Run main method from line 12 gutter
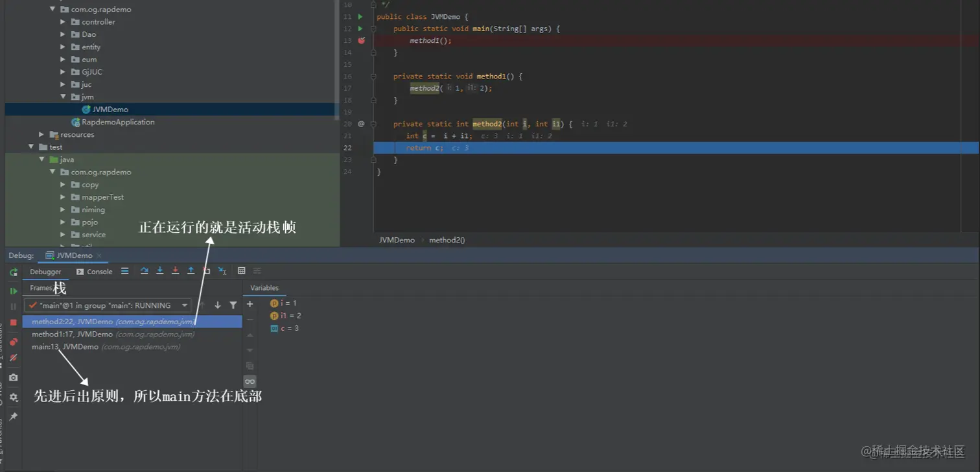Image resolution: width=980 pixels, height=472 pixels. (361, 29)
